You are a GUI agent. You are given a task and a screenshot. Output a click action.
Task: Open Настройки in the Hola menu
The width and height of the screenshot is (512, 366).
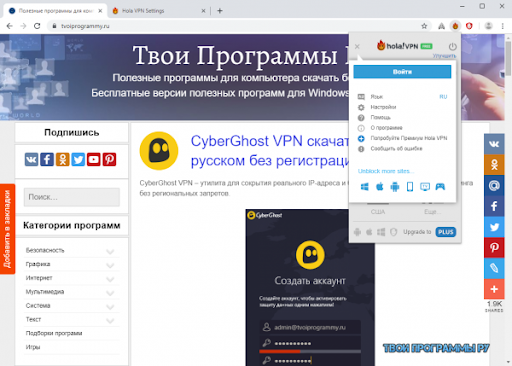click(383, 107)
